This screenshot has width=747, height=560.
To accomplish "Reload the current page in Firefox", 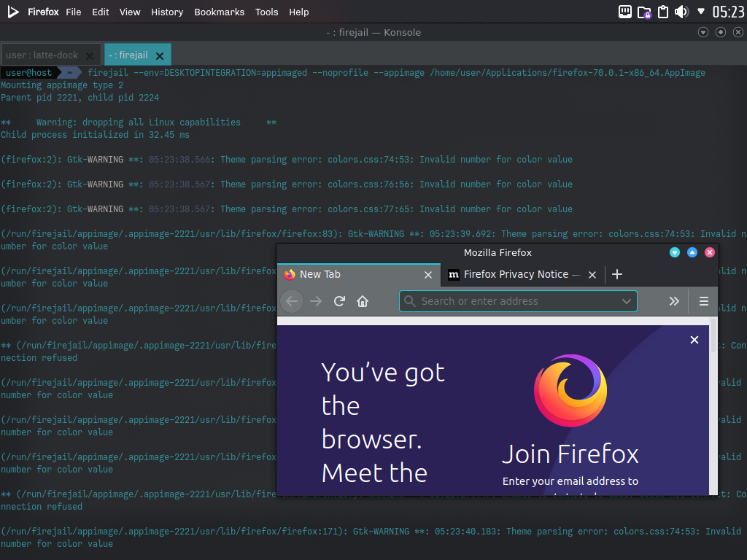I will click(x=339, y=301).
